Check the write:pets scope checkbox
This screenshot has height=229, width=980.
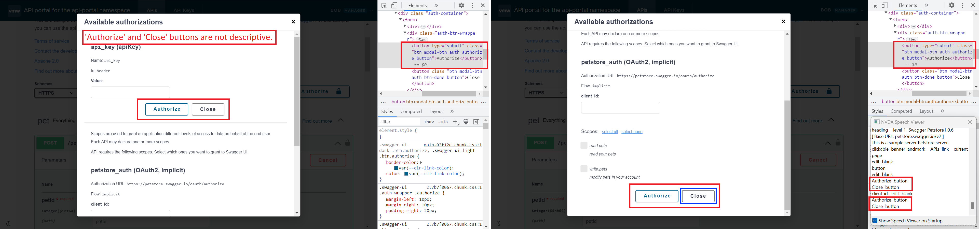(x=584, y=168)
